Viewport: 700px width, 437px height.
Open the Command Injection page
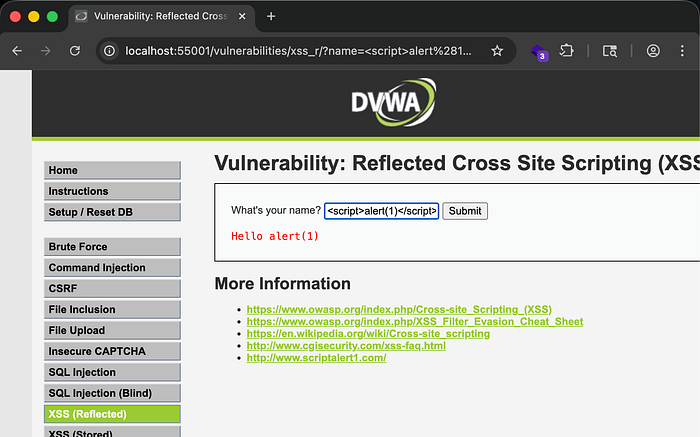[112, 267]
